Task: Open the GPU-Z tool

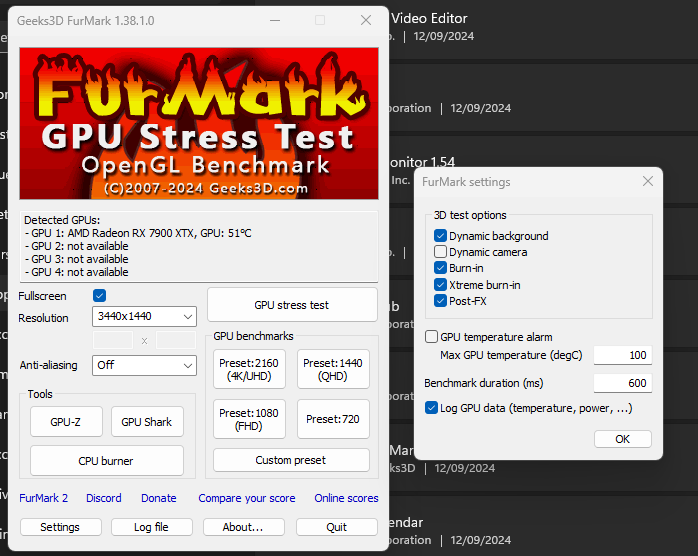Action: coord(66,422)
